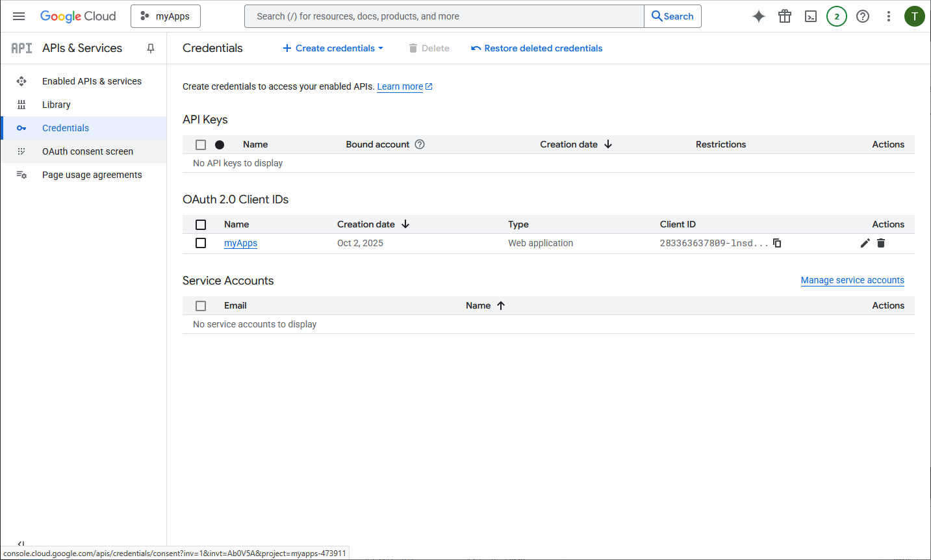Open the myApps project selector
The width and height of the screenshot is (931, 560).
point(166,16)
